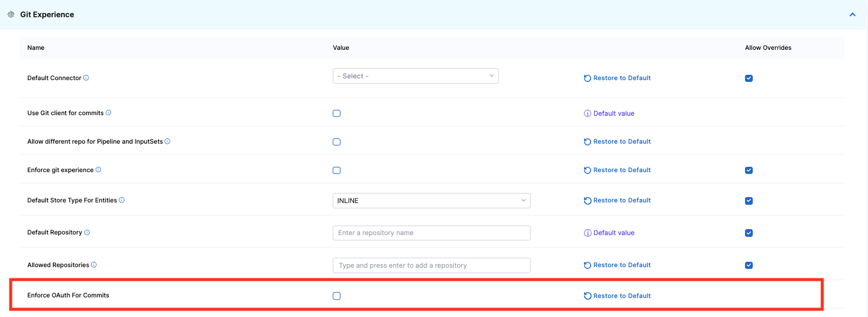
Task: Uncheck Allow Overrides for Default Repository
Action: [x=749, y=233]
